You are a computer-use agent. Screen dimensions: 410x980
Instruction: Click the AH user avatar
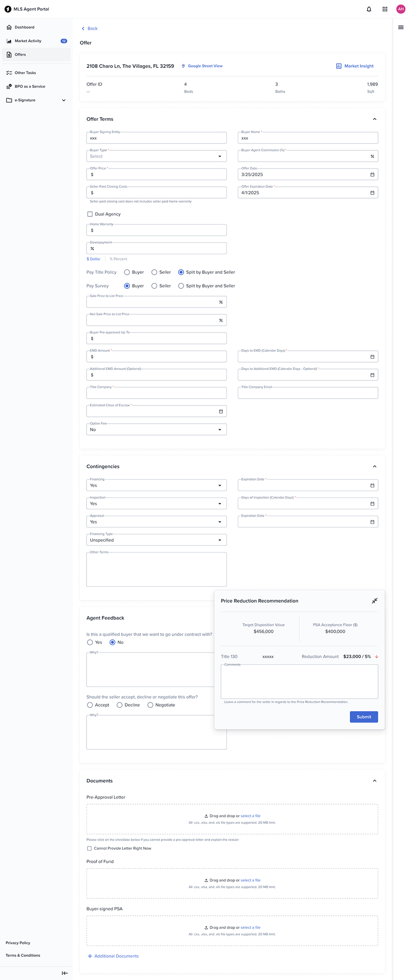coord(401,9)
